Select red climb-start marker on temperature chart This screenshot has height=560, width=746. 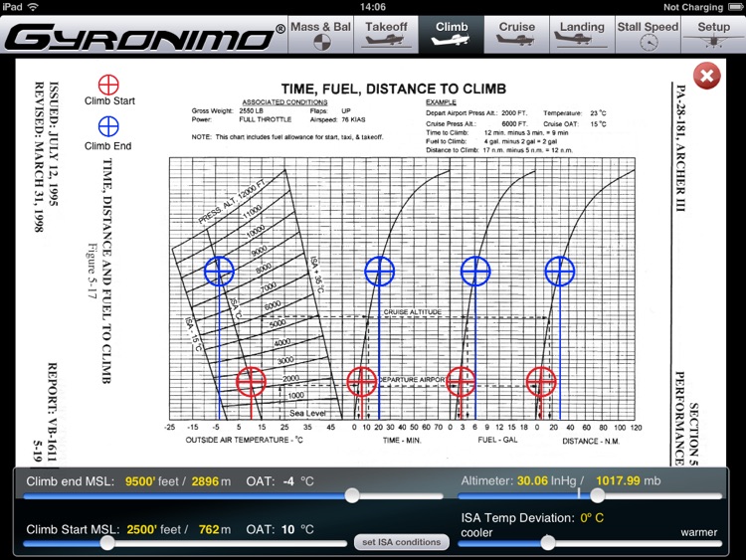(251, 382)
